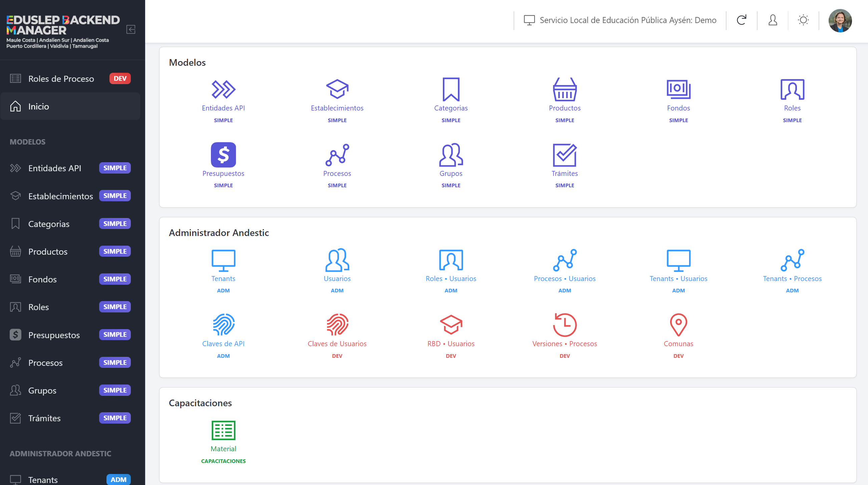Click the user account icon in header
Image resolution: width=868 pixels, height=485 pixels.
click(772, 20)
